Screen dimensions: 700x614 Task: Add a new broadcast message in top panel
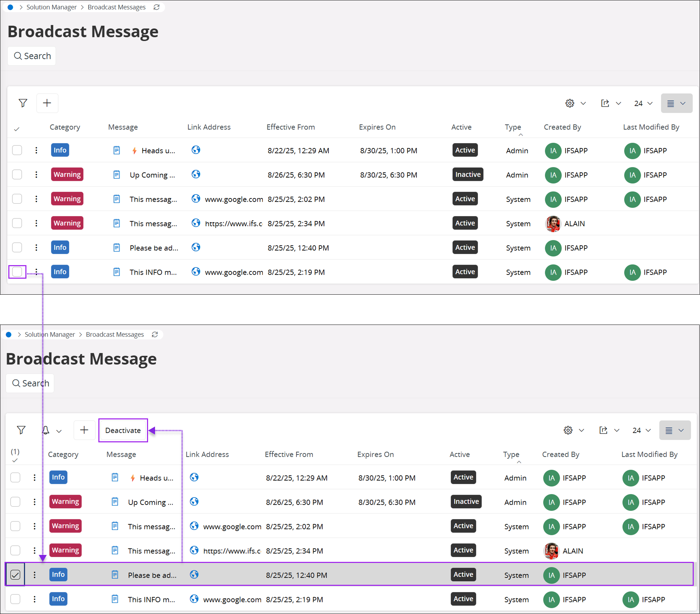point(47,103)
